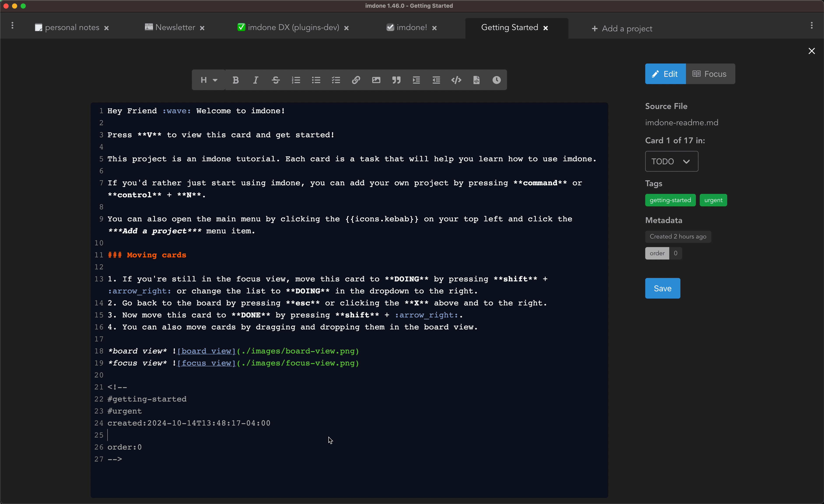Click the #getting-started line in editor
824x504 pixels.
147,399
